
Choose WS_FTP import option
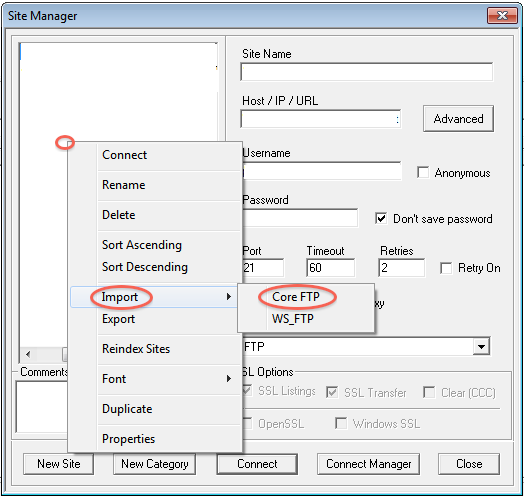[293, 319]
